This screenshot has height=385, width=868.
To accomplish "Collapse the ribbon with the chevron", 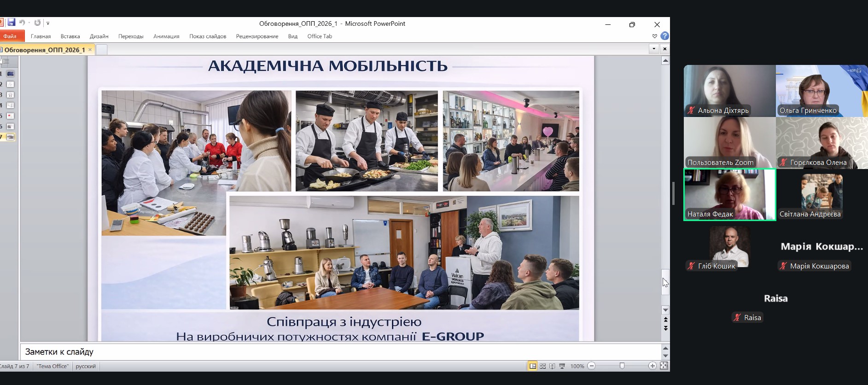I will [x=654, y=36].
